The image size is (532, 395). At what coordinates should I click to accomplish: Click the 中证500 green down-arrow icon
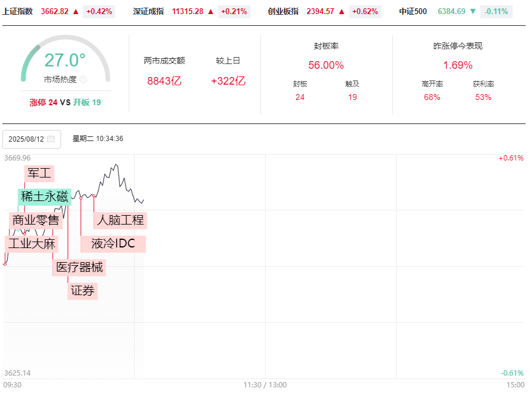coord(473,11)
